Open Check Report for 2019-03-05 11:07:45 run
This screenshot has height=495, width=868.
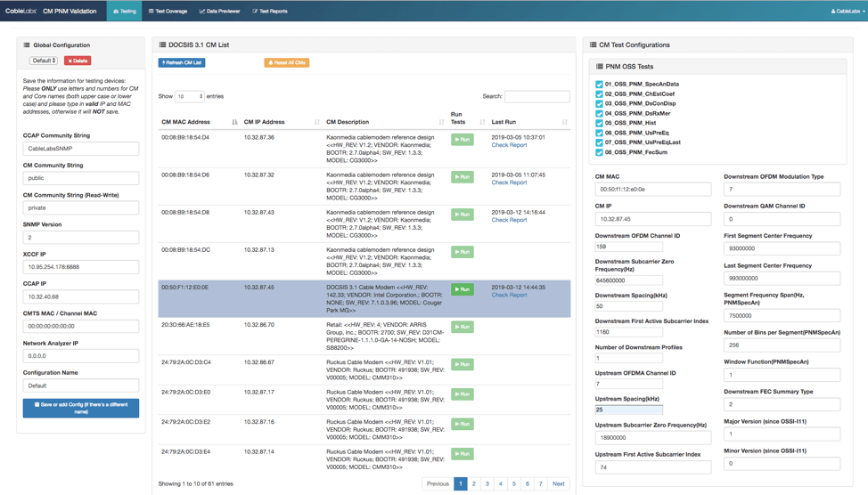509,183
